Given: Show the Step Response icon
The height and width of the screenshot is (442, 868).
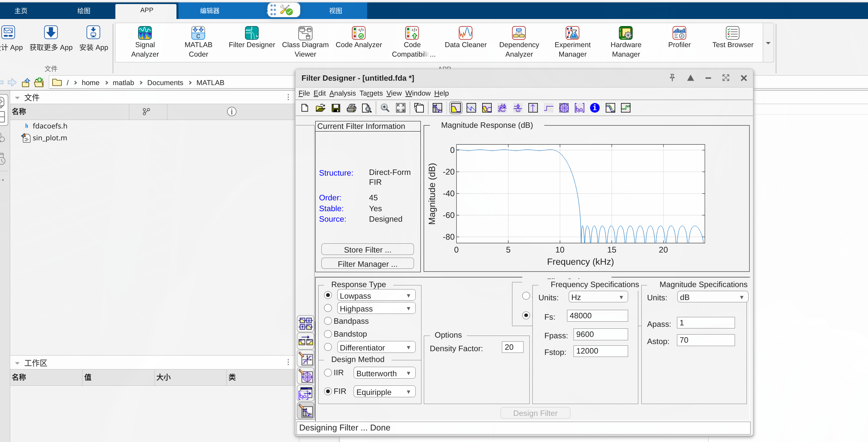Looking at the screenshot, I should pyautogui.click(x=548, y=108).
